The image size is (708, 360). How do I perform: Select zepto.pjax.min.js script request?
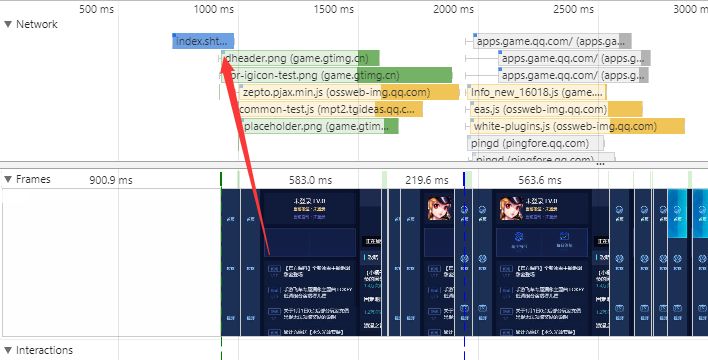(349, 92)
